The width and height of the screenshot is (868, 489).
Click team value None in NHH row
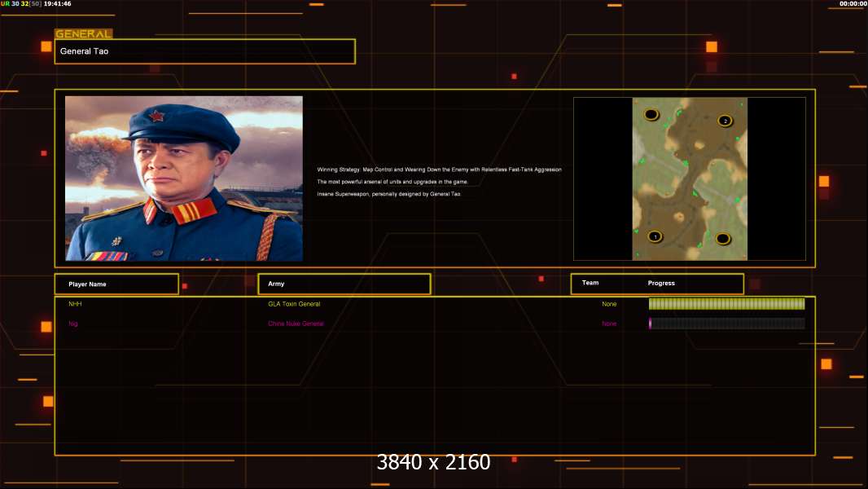(609, 304)
